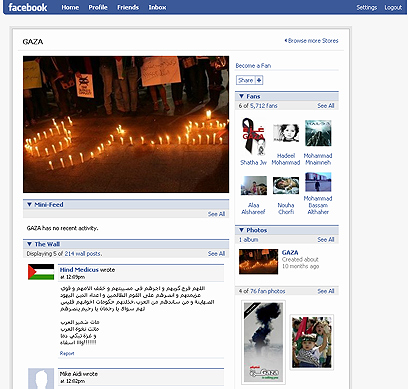Collapse the Fans section triangle

[x=241, y=96]
